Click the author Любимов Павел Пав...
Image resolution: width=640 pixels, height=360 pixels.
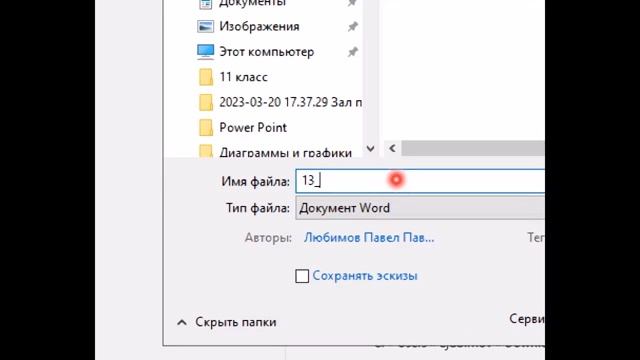click(x=369, y=238)
